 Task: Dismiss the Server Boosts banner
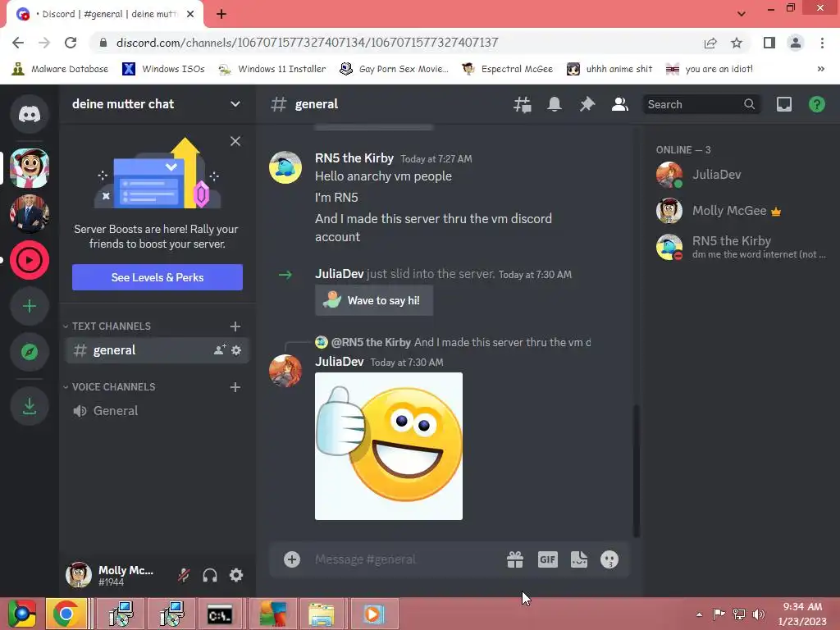(x=235, y=141)
